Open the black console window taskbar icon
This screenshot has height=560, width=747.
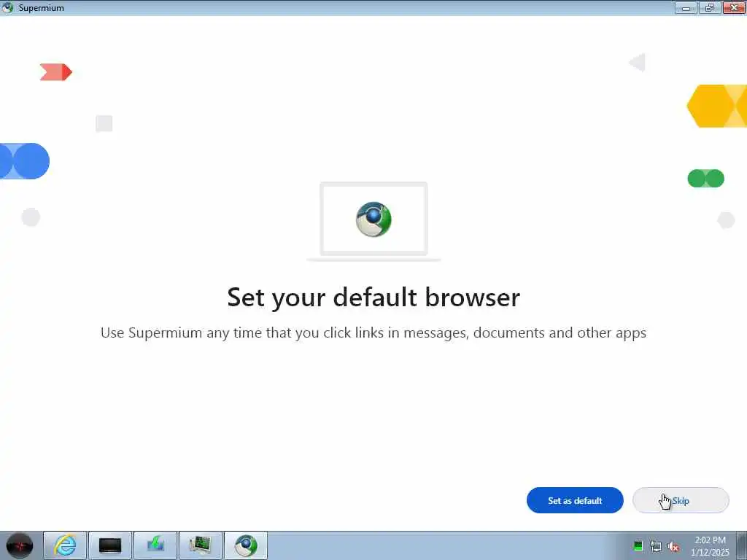110,545
